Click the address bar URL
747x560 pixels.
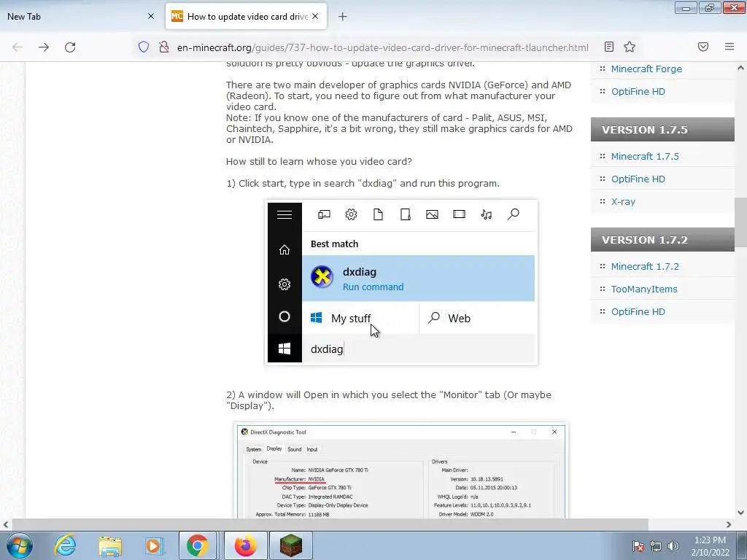pos(382,47)
